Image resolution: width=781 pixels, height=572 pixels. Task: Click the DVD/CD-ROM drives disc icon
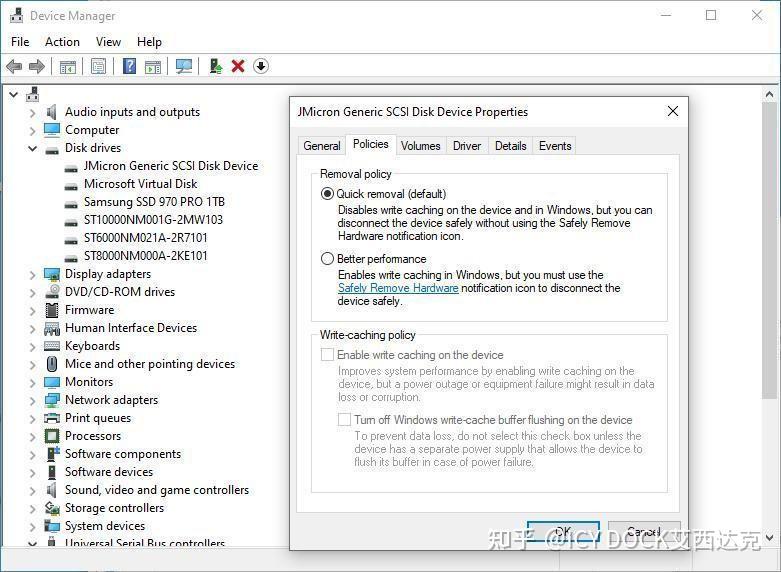tap(52, 292)
